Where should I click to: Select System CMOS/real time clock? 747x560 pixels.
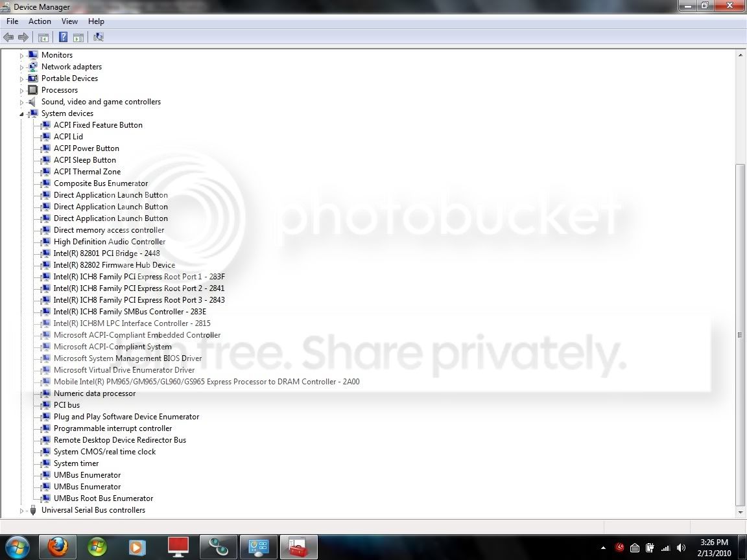click(105, 452)
